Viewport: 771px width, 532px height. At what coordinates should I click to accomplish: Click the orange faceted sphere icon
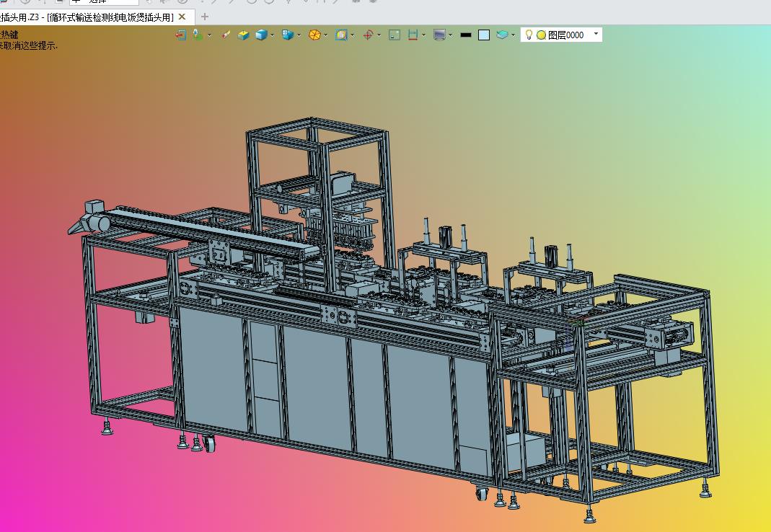314,35
